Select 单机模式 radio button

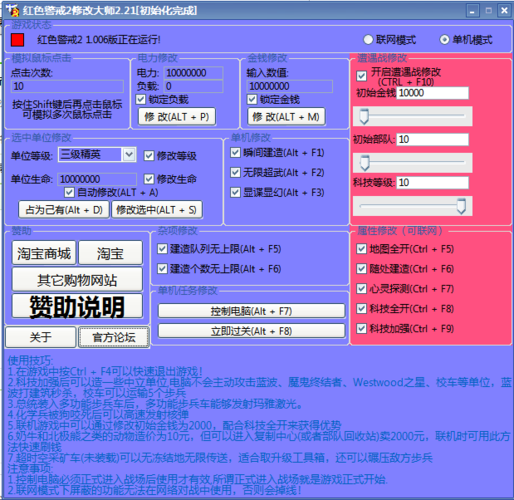pyautogui.click(x=444, y=40)
